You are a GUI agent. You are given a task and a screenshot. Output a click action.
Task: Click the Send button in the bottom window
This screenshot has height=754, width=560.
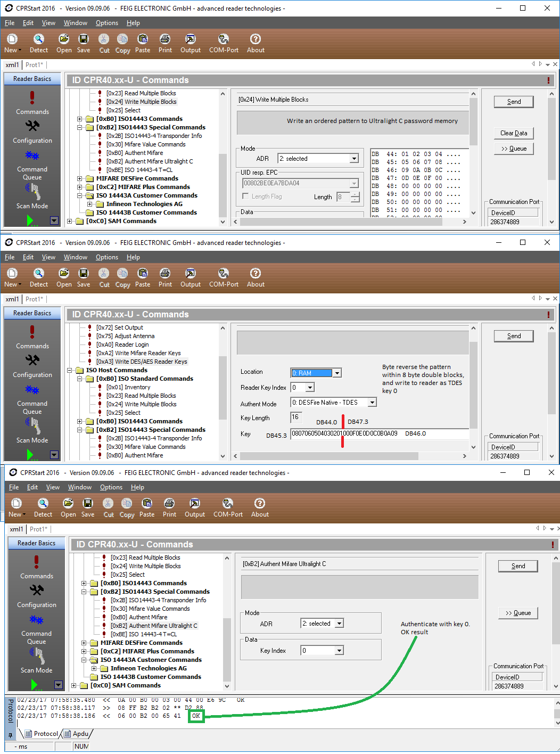pos(517,566)
